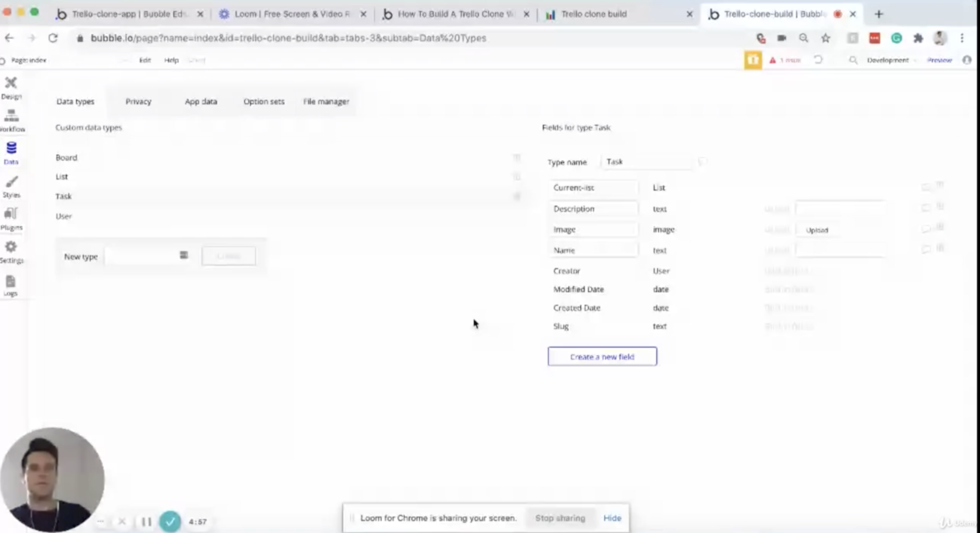
Task: Click the Type name input field
Action: point(647,162)
